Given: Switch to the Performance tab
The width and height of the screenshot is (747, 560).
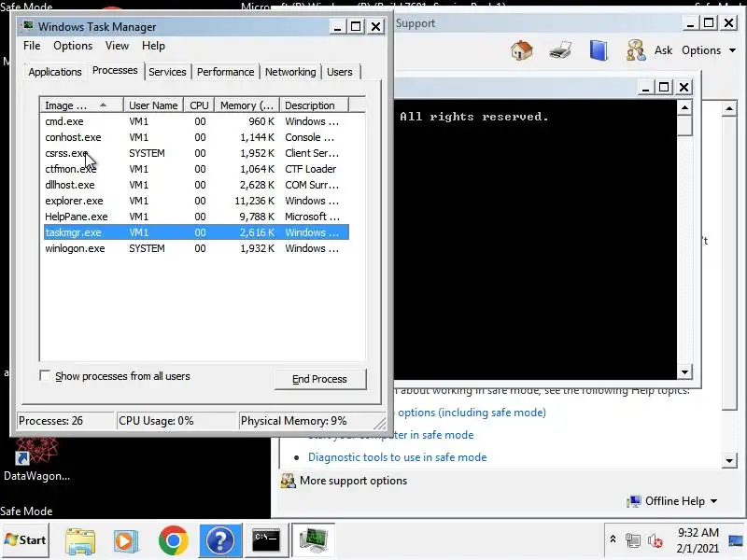Looking at the screenshot, I should [x=225, y=72].
